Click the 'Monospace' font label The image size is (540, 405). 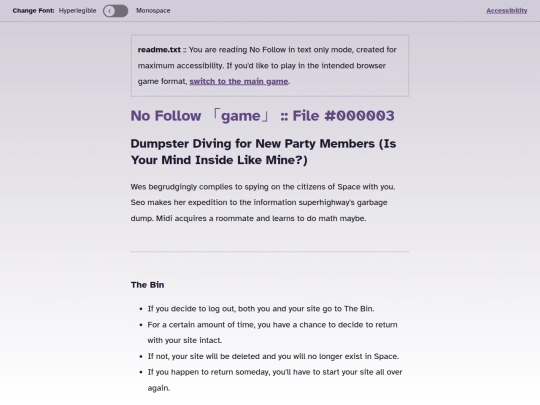tap(153, 11)
